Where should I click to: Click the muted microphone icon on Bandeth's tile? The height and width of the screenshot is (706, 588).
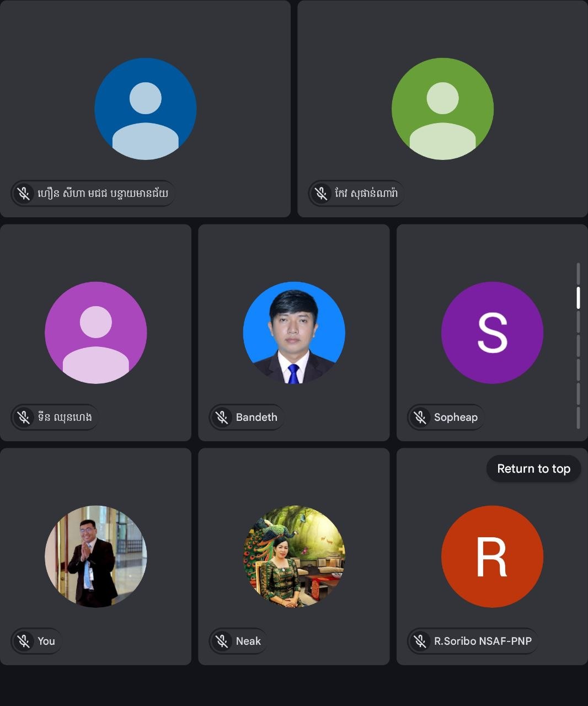pyautogui.click(x=222, y=417)
